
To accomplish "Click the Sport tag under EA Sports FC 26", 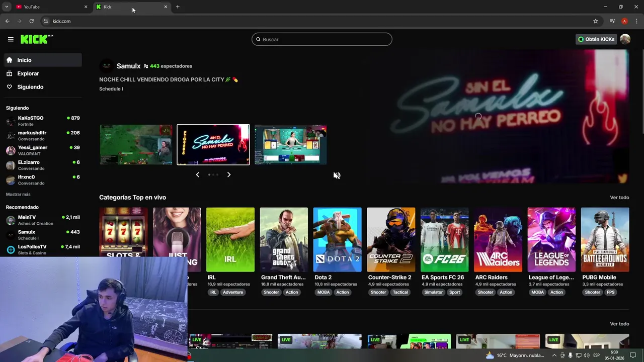I will coord(455,292).
